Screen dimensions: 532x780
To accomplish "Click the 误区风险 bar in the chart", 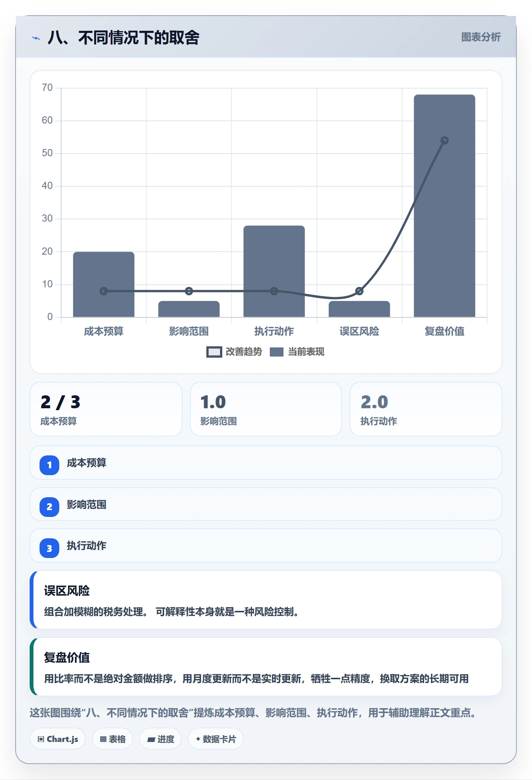I will [359, 309].
